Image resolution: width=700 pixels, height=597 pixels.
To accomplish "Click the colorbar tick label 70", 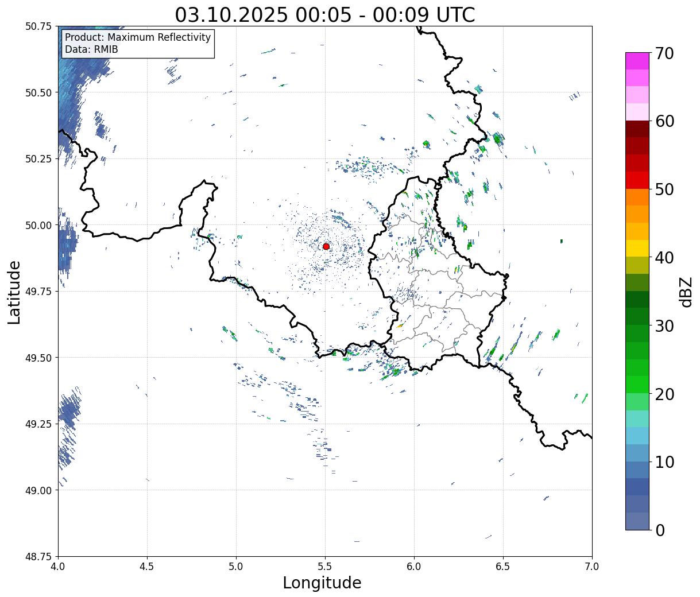I will click(664, 53).
